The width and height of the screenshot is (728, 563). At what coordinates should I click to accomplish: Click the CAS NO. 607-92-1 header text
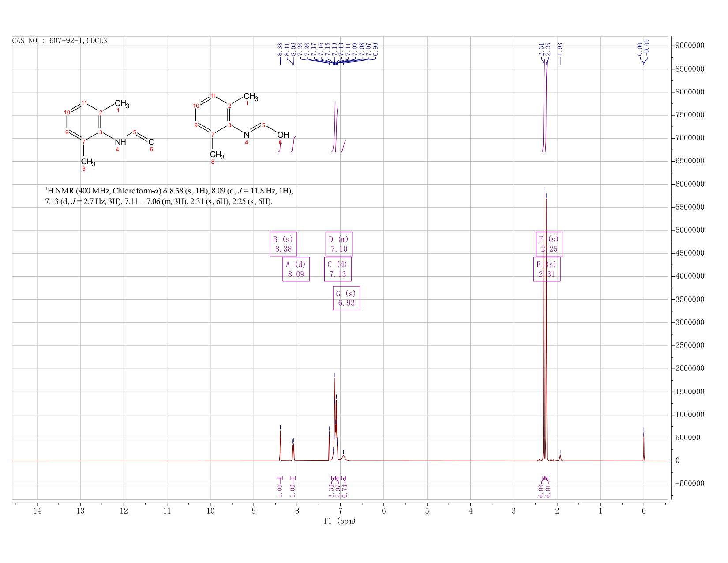point(60,41)
